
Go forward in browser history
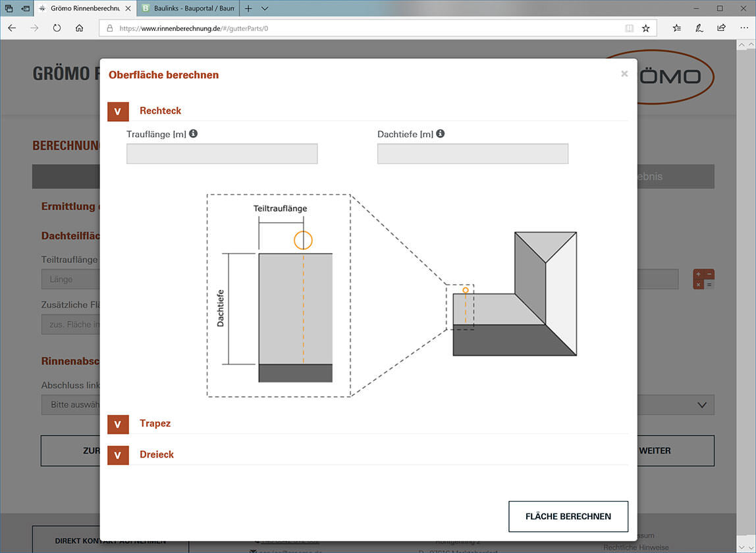pos(34,28)
